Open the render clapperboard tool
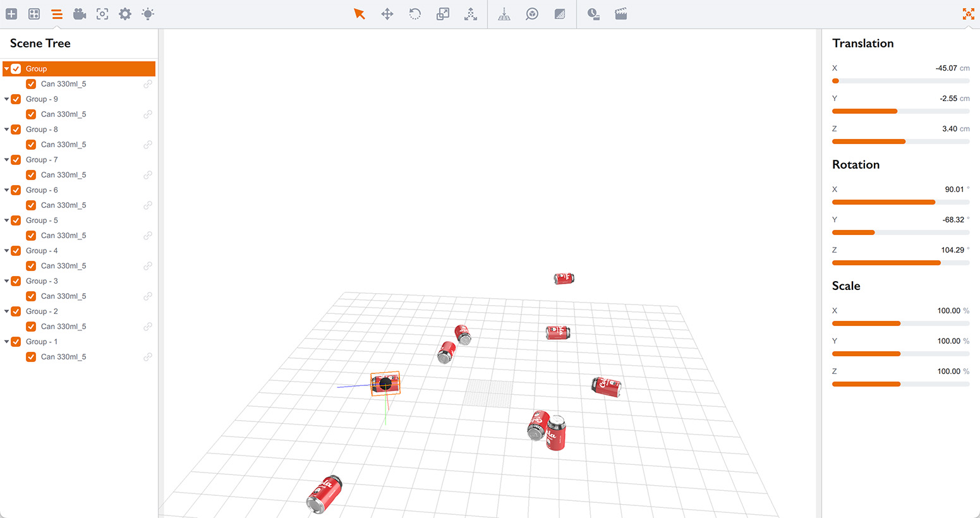980x518 pixels. click(620, 13)
